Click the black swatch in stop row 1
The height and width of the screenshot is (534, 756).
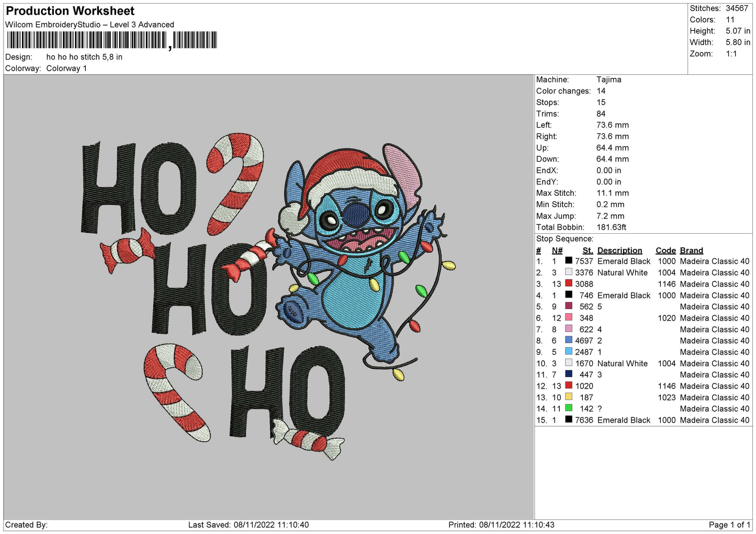click(x=568, y=260)
